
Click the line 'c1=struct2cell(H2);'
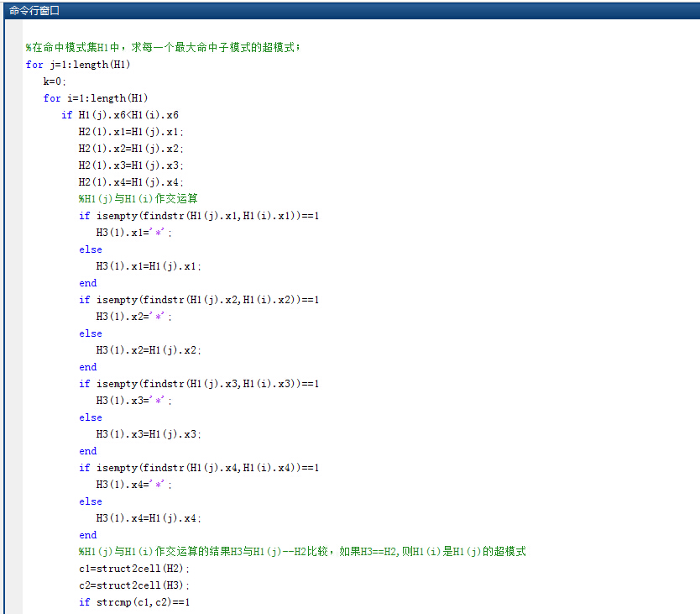click(134, 569)
